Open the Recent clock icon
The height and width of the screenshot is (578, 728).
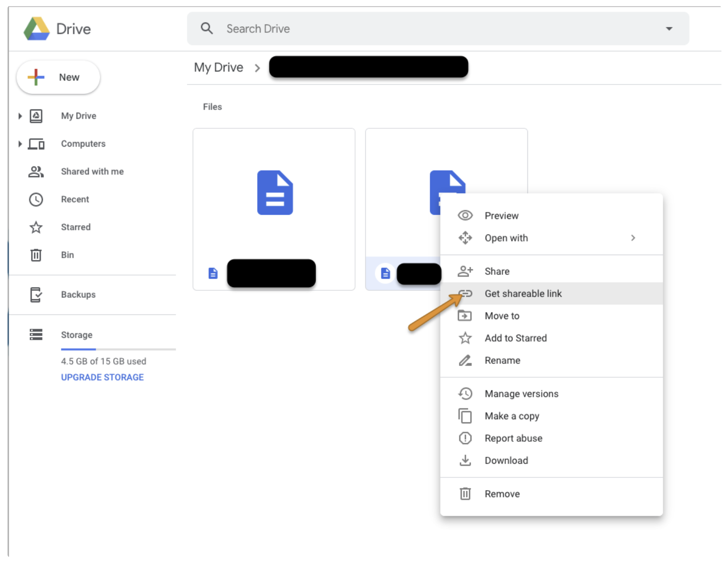tap(36, 200)
